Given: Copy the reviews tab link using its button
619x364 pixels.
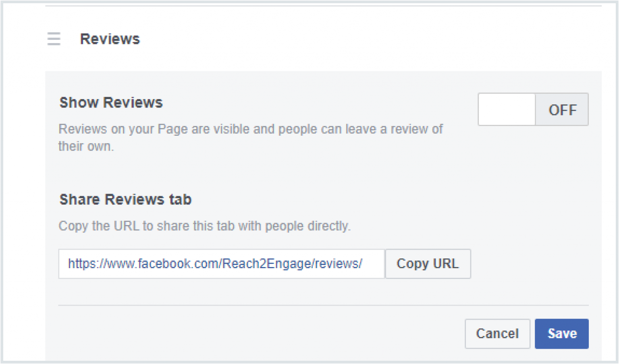Looking at the screenshot, I should pos(428,264).
